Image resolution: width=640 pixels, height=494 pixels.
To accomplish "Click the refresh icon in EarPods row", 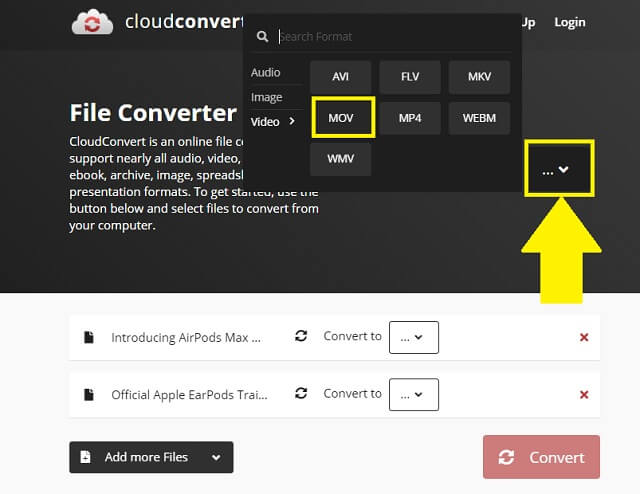I will coord(301,393).
